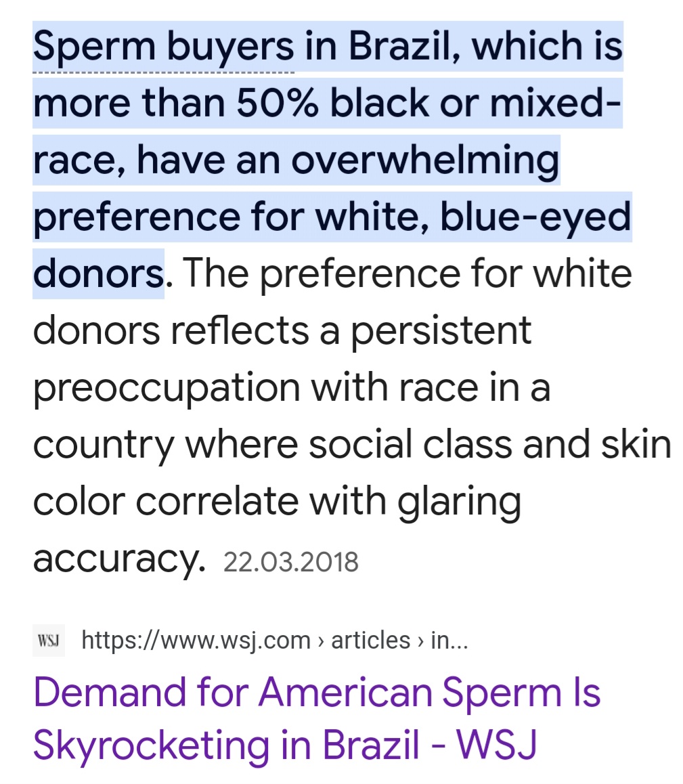Click the date 22.03.2018

click(x=290, y=562)
